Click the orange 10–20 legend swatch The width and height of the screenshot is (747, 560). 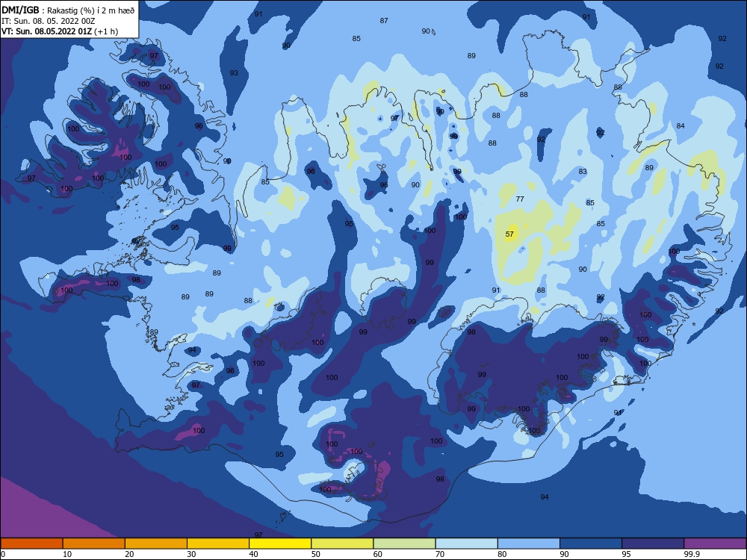click(94, 544)
